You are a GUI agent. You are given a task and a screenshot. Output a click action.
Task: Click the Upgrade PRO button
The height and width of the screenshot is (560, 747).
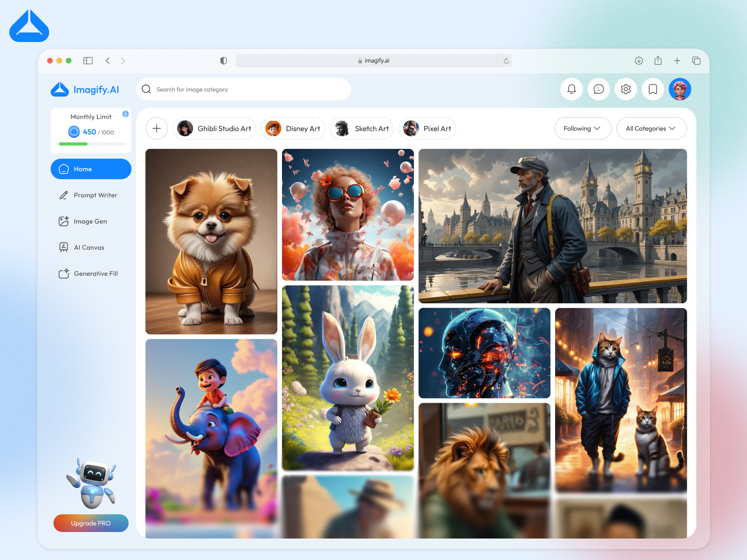91,523
